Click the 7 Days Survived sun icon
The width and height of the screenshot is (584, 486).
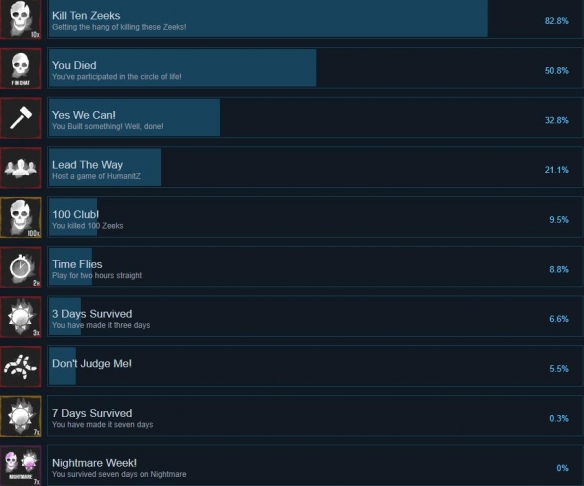(21, 416)
